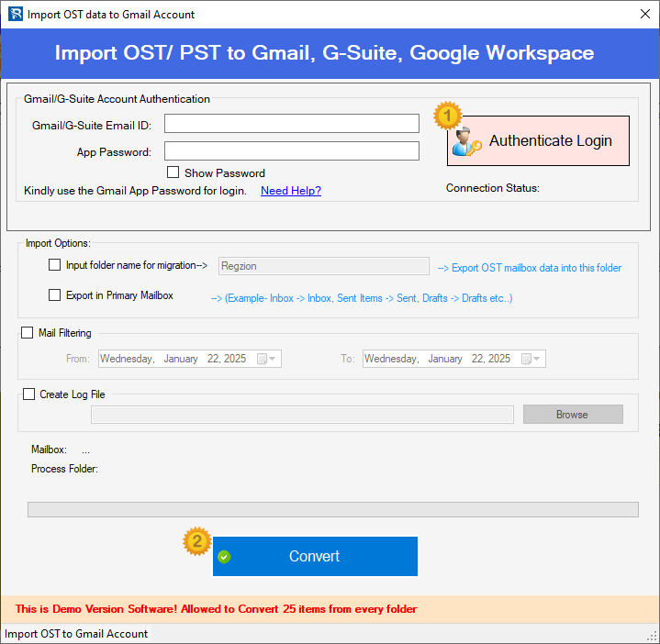Image resolution: width=660 pixels, height=644 pixels.
Task: Enable the Mail Filtering checkbox
Action: tap(27, 333)
